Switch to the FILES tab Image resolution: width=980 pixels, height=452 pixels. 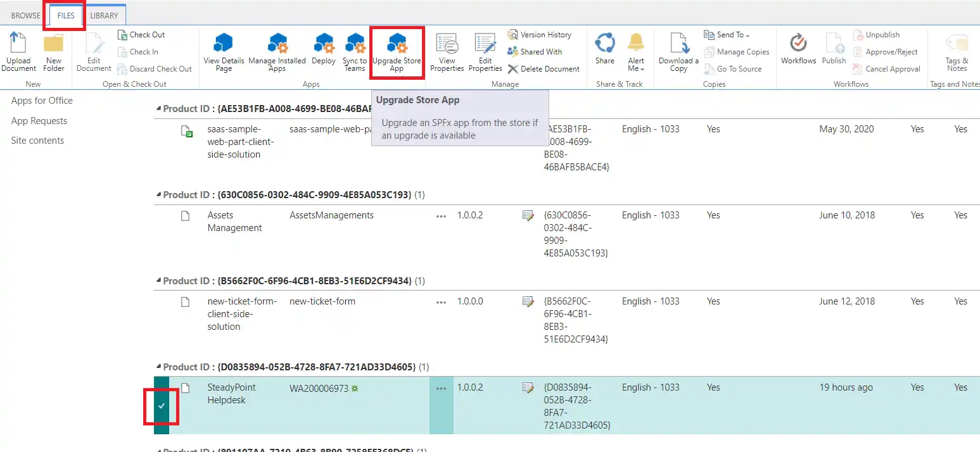pyautogui.click(x=66, y=16)
